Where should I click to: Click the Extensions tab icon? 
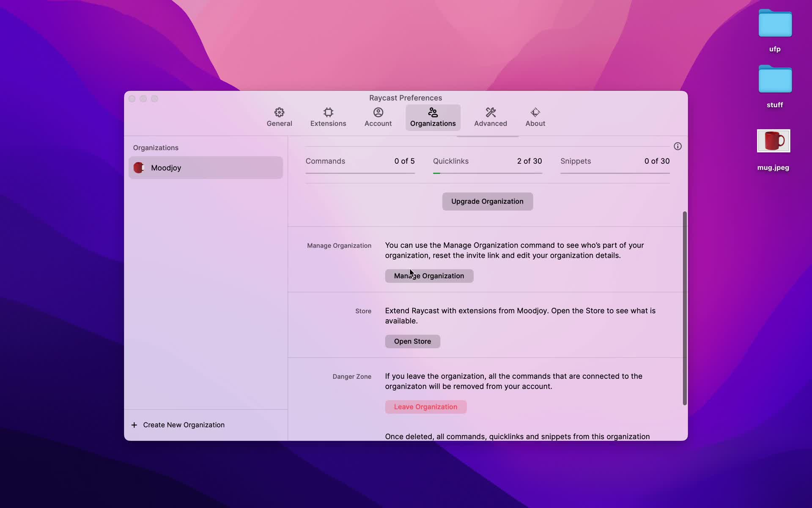point(328,112)
